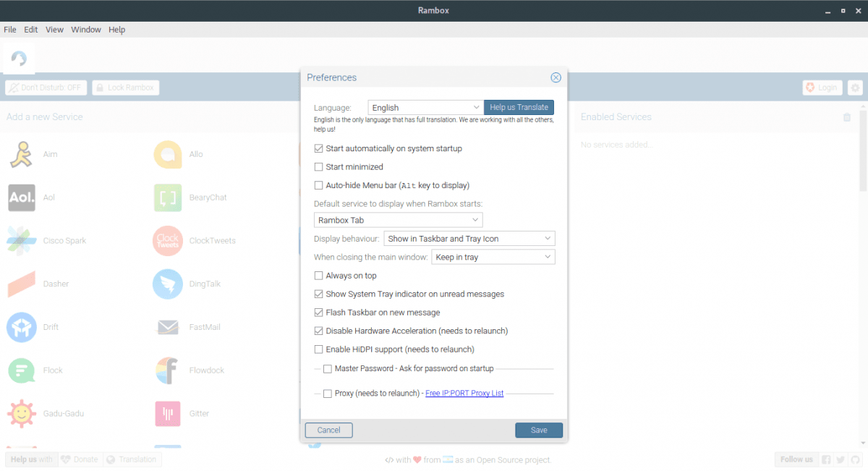Open the Twitter follow icon

pos(841,459)
